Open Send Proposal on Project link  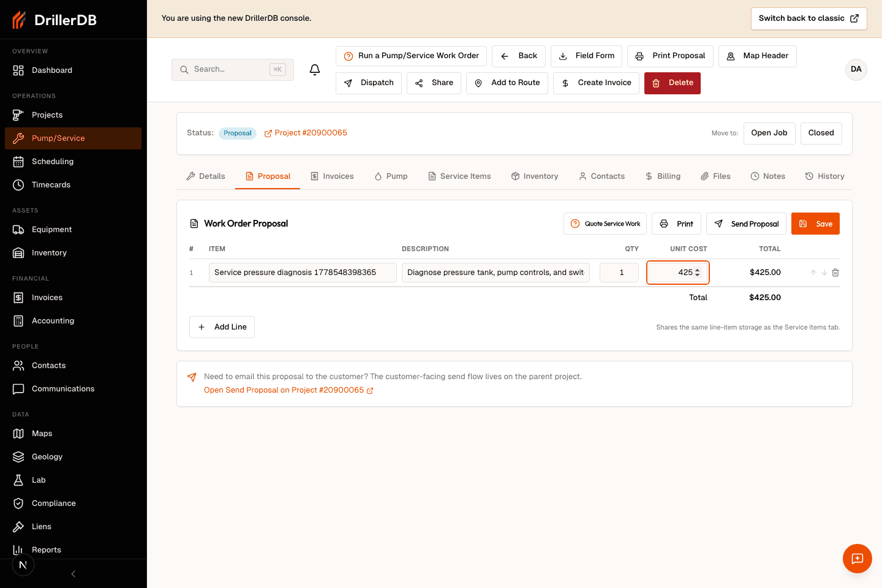click(288, 390)
